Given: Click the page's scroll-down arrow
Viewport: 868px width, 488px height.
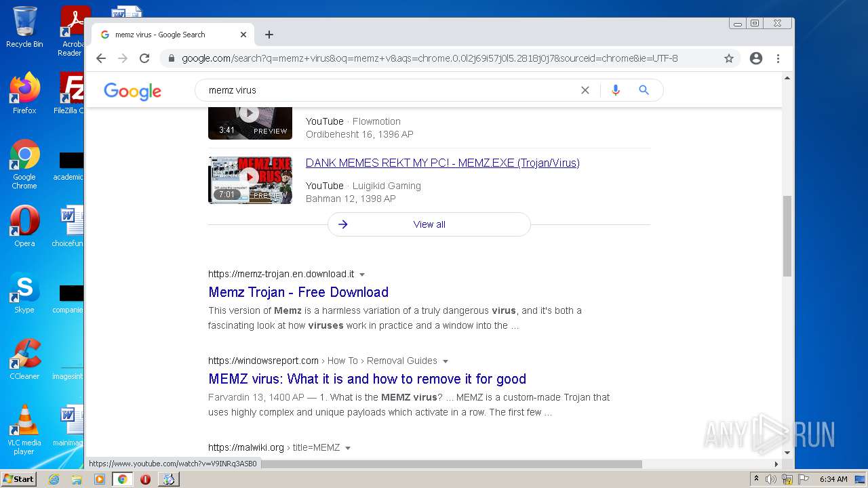Looking at the screenshot, I should click(787, 453).
